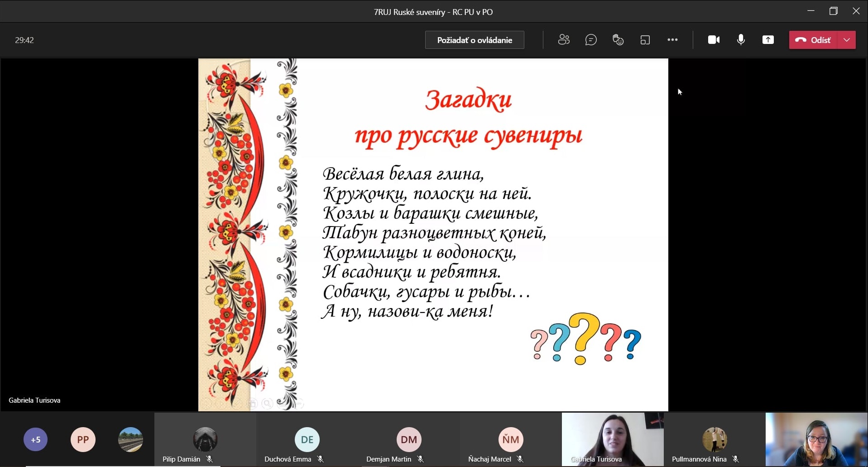Image resolution: width=868 pixels, height=467 pixels.
Task: Select Gabriela Turisova video tile
Action: 613,438
